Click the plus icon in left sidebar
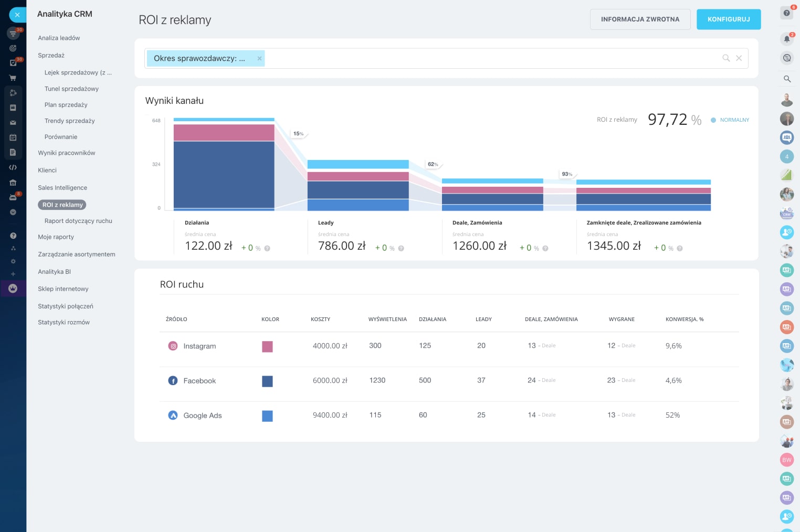 coord(13,274)
